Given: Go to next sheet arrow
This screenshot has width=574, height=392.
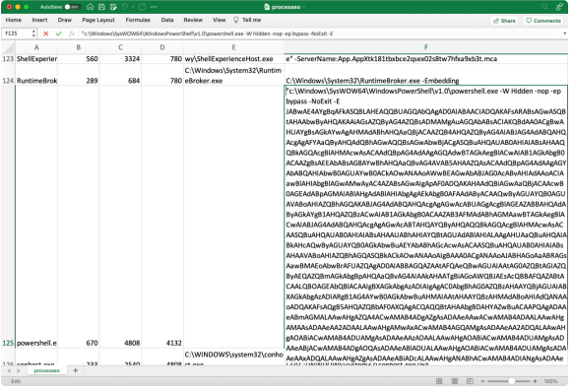Looking at the screenshot, I should pos(19,370).
